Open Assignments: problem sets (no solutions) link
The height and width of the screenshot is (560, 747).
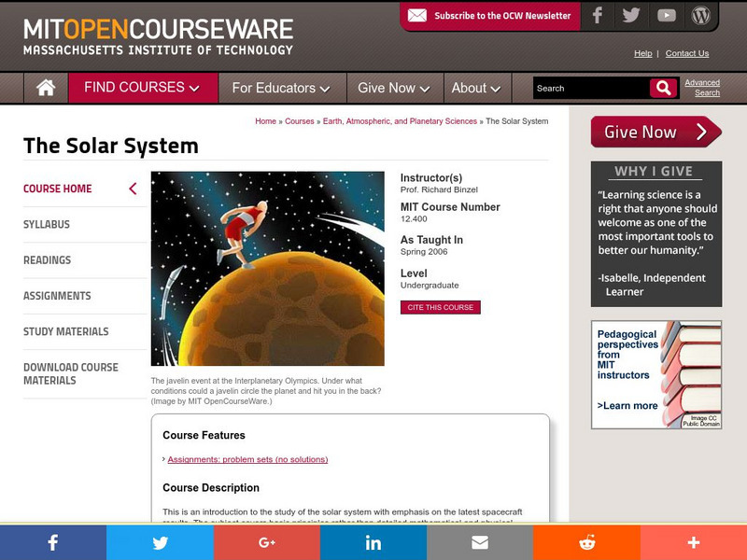coord(247,459)
